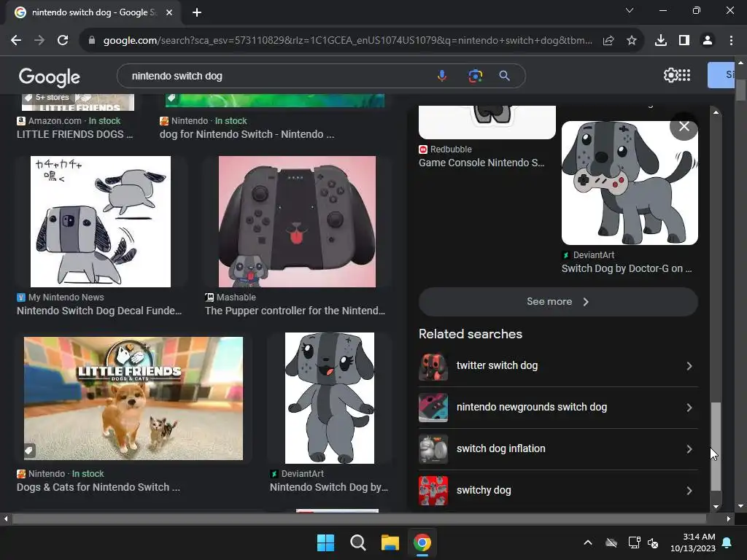Start voice search with microphone

coord(442,76)
